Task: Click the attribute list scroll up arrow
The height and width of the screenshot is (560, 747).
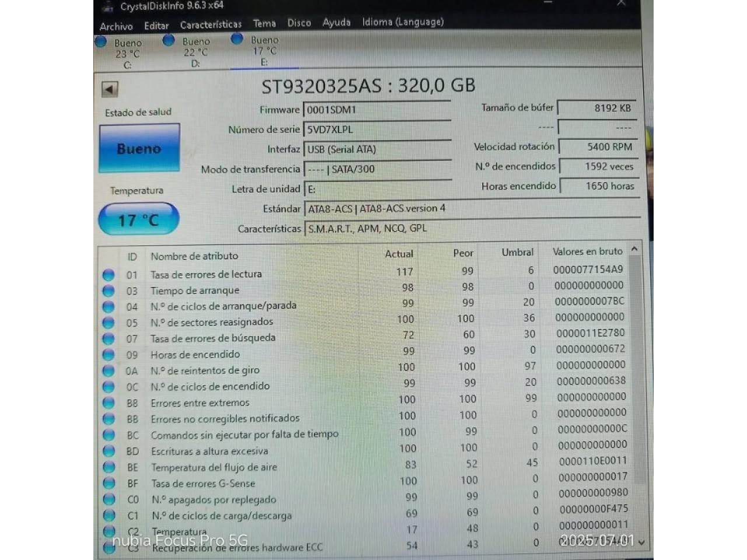Action: [634, 249]
